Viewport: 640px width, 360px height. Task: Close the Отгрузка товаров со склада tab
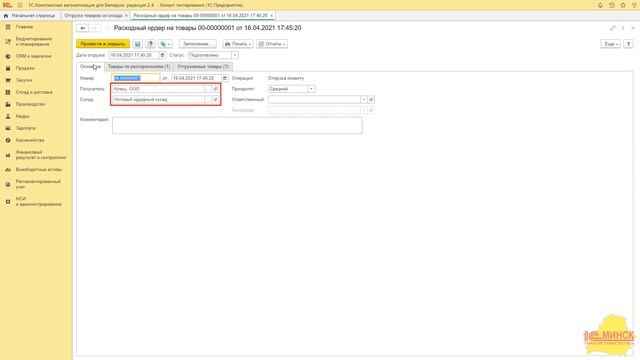tap(126, 16)
